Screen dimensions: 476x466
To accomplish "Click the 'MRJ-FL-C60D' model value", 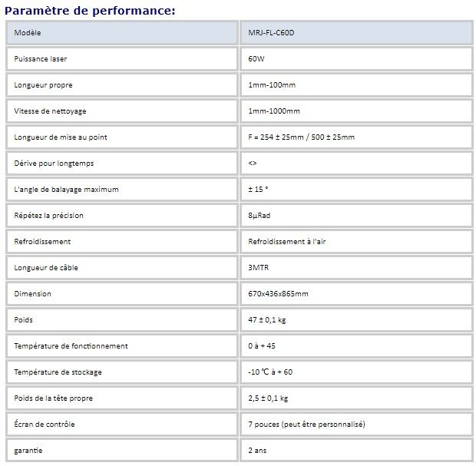I will 271,33.
